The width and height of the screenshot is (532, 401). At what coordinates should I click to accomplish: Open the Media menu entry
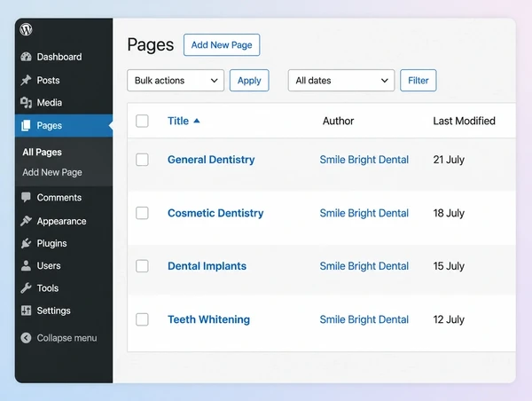pyautogui.click(x=50, y=103)
